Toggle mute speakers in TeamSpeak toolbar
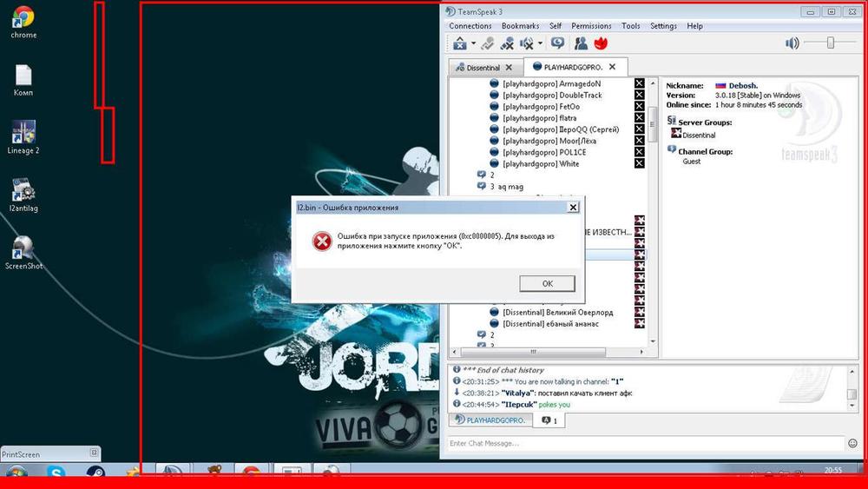 click(x=526, y=43)
